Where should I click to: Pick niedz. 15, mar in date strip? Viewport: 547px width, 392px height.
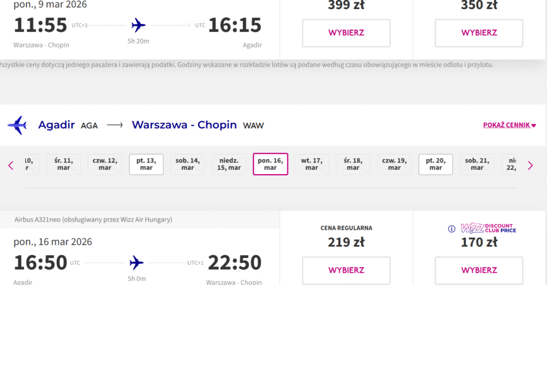(229, 164)
